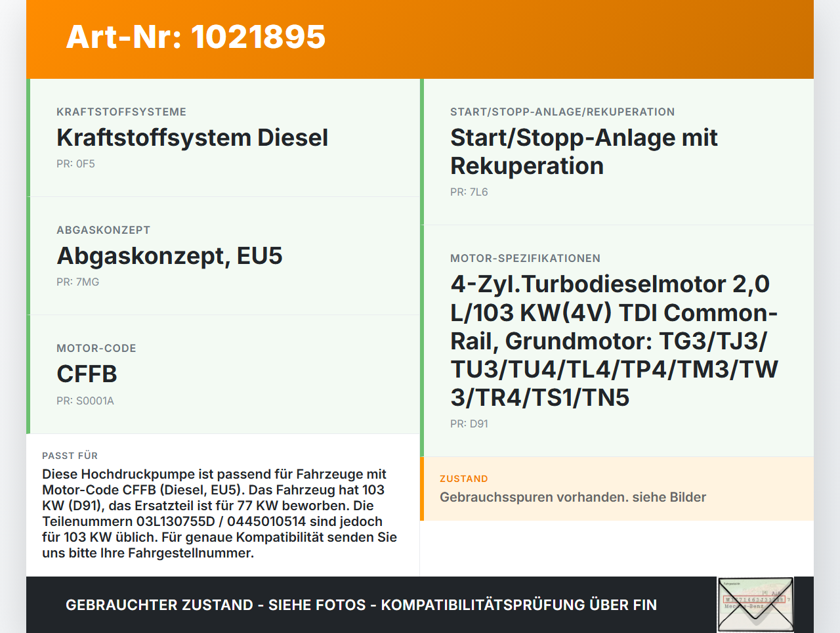Image resolution: width=840 pixels, height=633 pixels.
Task: Select the Motor-Code CFFB entry
Action: [87, 374]
